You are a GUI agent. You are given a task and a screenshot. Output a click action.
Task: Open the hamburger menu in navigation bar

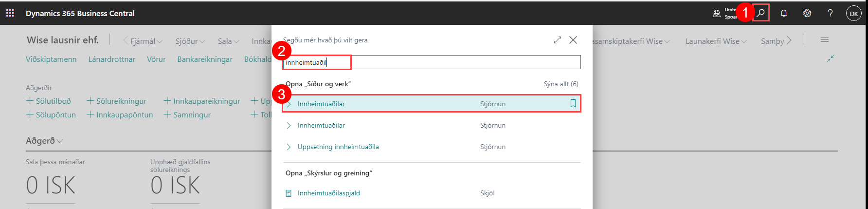click(824, 40)
